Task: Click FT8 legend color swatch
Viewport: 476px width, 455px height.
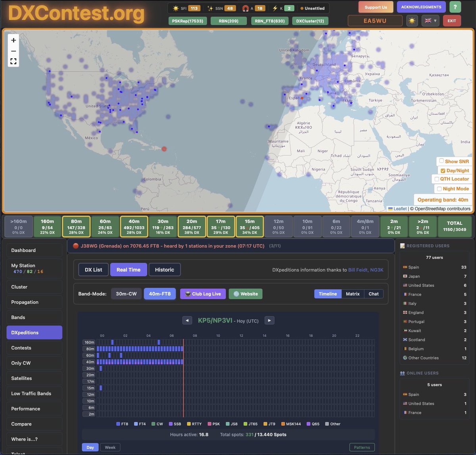Action: pyautogui.click(x=118, y=424)
